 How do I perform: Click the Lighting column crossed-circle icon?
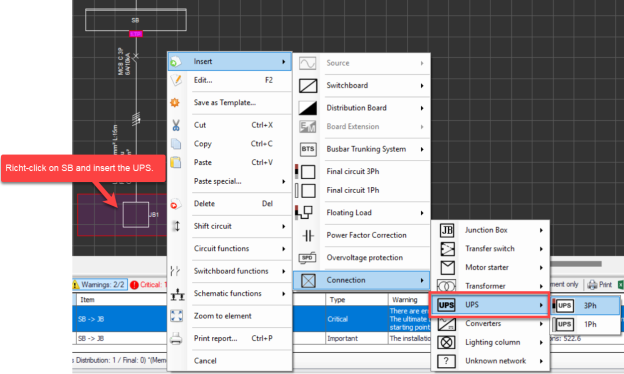(x=447, y=342)
